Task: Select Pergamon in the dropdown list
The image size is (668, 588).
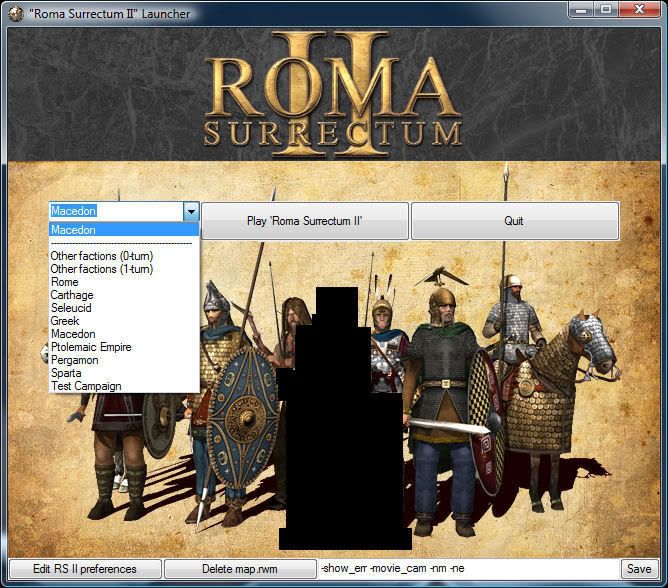Action: (x=74, y=360)
